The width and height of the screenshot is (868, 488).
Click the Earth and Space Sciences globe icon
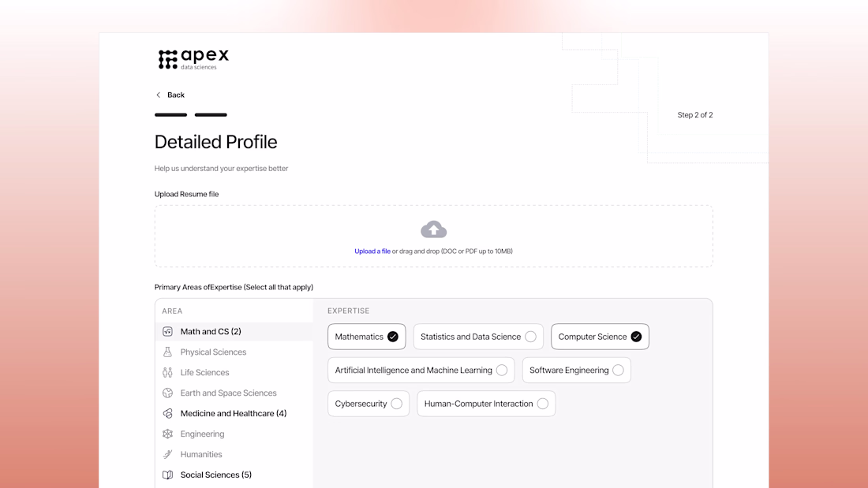(167, 393)
